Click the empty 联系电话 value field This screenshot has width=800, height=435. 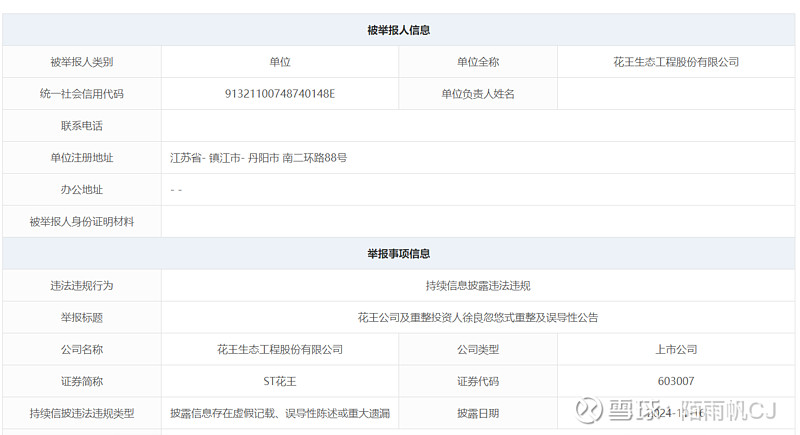pyautogui.click(x=478, y=126)
